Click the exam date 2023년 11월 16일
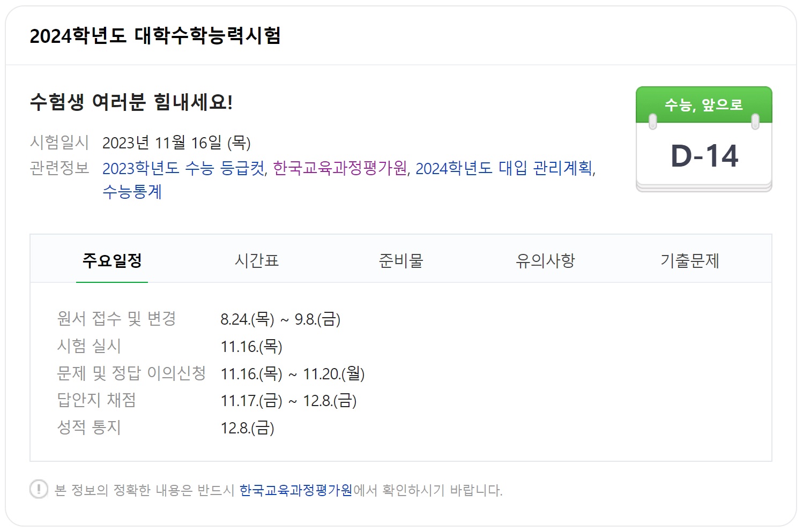The image size is (803, 532). coord(179,143)
